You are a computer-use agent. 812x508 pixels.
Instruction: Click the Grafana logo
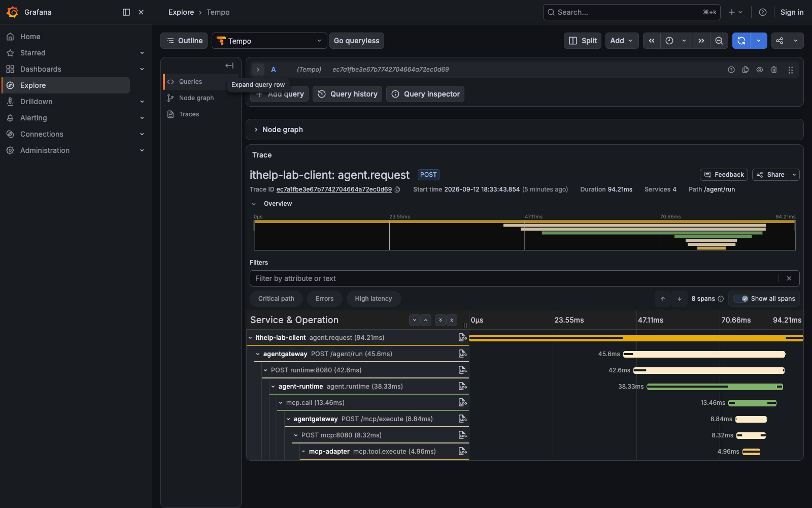point(13,12)
